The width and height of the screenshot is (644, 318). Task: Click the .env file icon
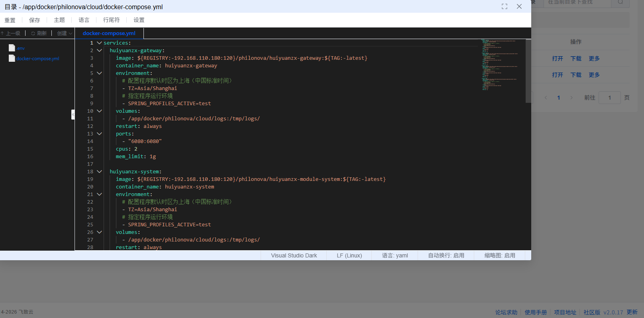coord(12,48)
